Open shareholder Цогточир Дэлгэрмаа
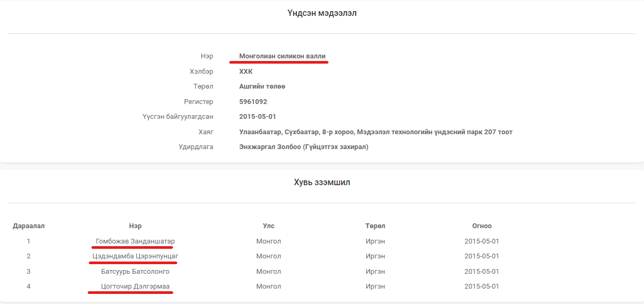The height and width of the screenshot is (304, 644). point(135,286)
